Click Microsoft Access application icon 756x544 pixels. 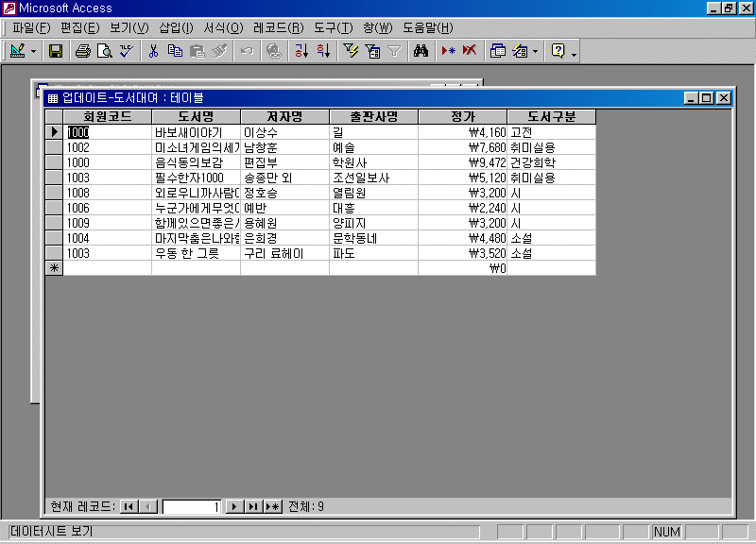[x=9, y=8]
